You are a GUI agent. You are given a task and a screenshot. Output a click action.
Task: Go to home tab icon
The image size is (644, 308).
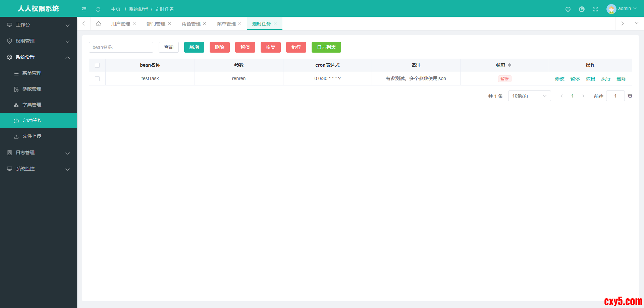tap(98, 24)
